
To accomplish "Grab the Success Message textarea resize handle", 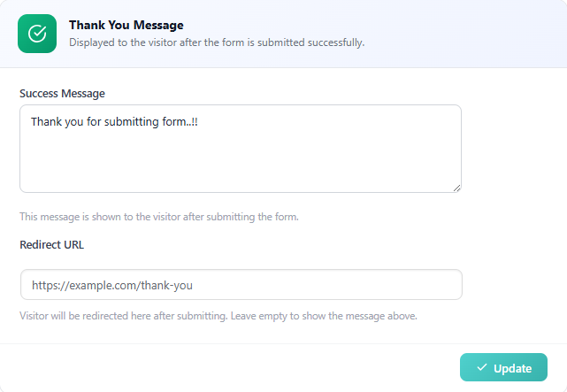I will pos(456,188).
